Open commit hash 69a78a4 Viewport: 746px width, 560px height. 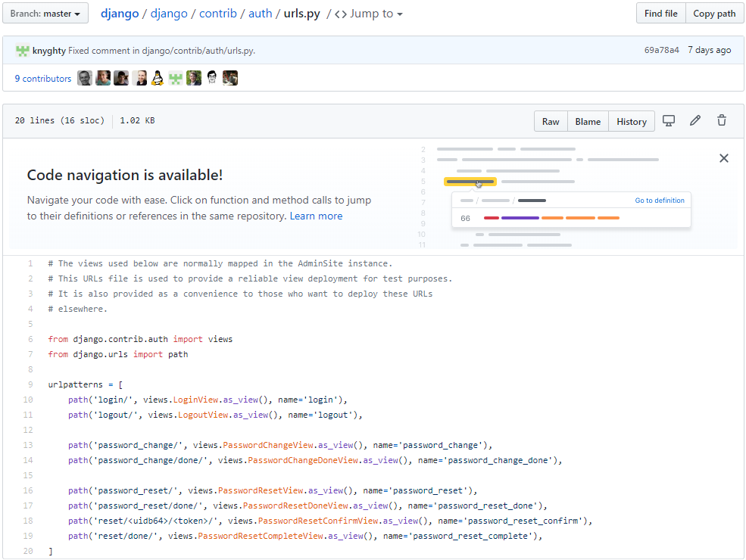point(661,50)
